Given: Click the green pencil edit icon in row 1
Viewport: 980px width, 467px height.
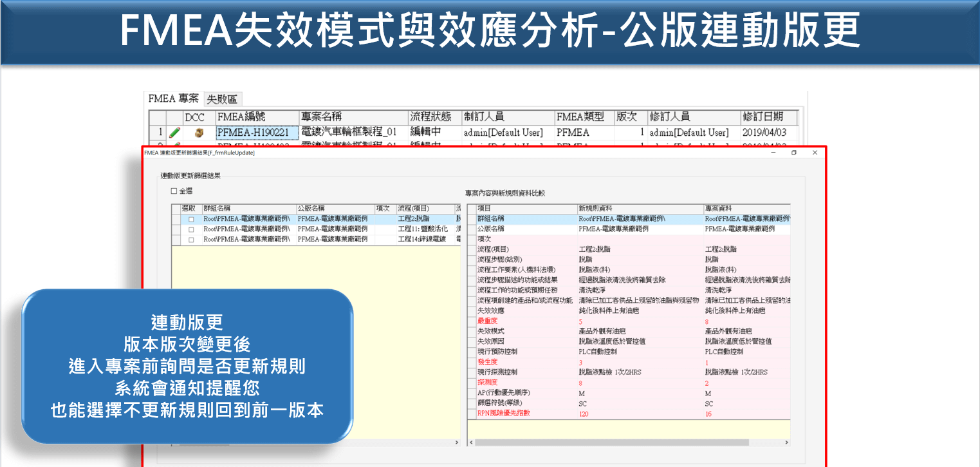Looking at the screenshot, I should (x=174, y=133).
